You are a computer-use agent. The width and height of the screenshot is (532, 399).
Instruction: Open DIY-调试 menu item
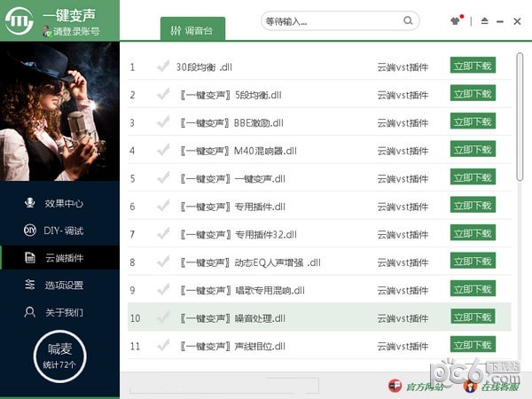pos(60,231)
